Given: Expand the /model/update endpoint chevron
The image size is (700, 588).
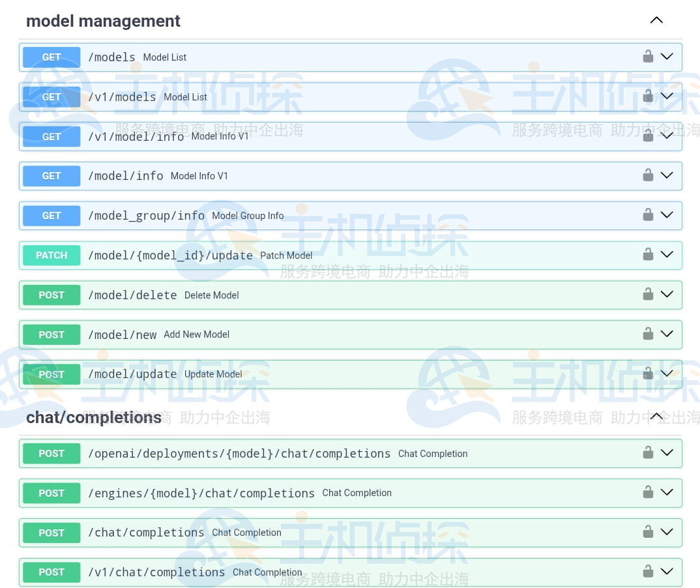Looking at the screenshot, I should coord(667,374).
